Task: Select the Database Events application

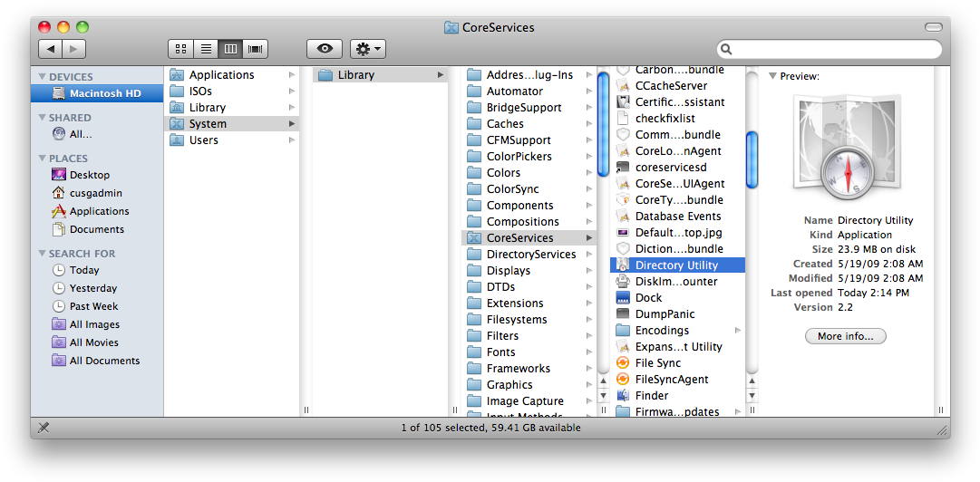Action: pyautogui.click(x=677, y=216)
